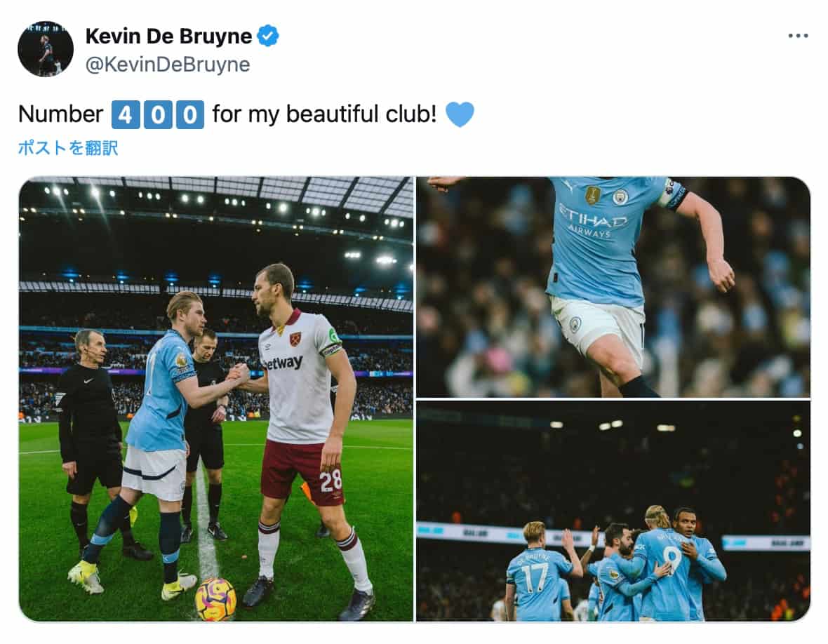Click the "for my beautiful club!" text

click(x=324, y=114)
